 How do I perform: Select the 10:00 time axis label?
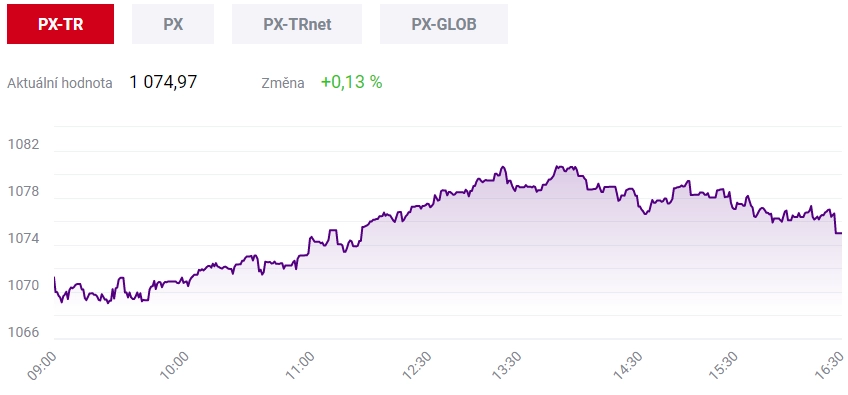click(175, 366)
